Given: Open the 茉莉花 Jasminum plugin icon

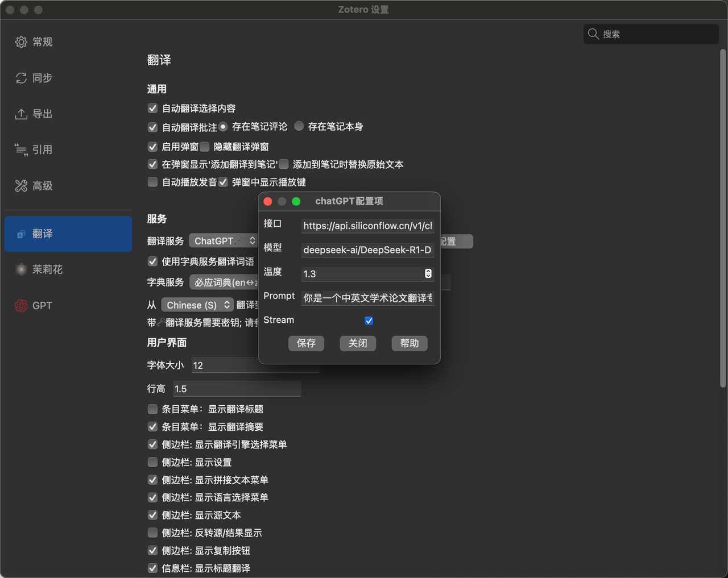Looking at the screenshot, I should click(x=21, y=269).
